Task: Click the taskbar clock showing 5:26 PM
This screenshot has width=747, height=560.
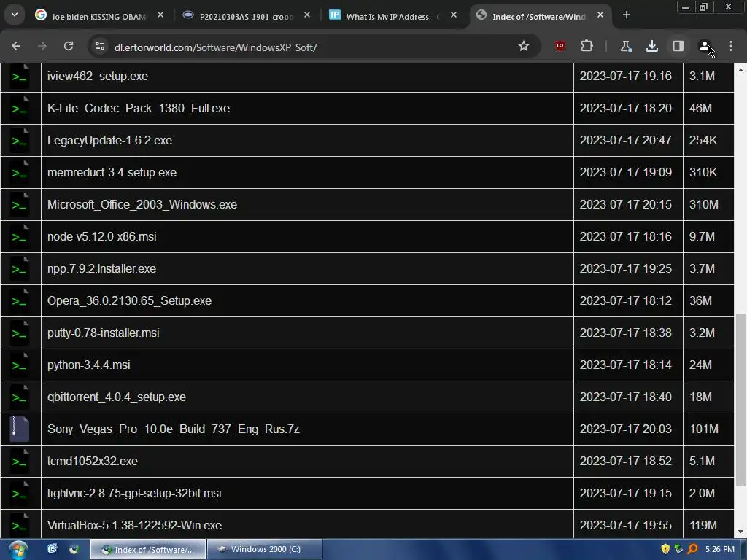Action: click(720, 549)
